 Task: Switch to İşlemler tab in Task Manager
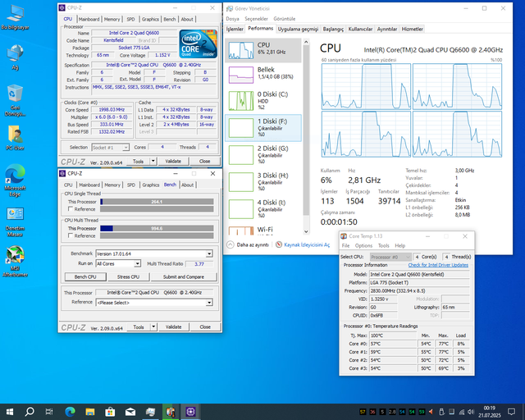(x=235, y=30)
